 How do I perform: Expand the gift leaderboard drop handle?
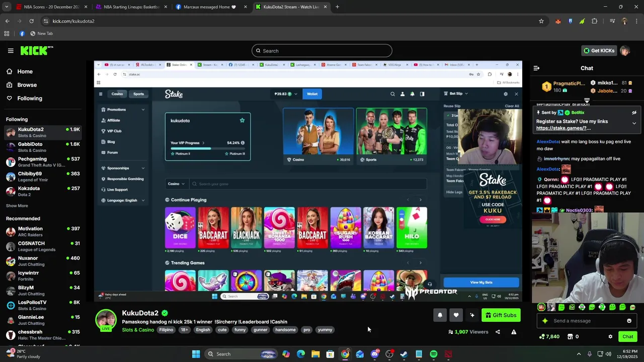click(587, 101)
